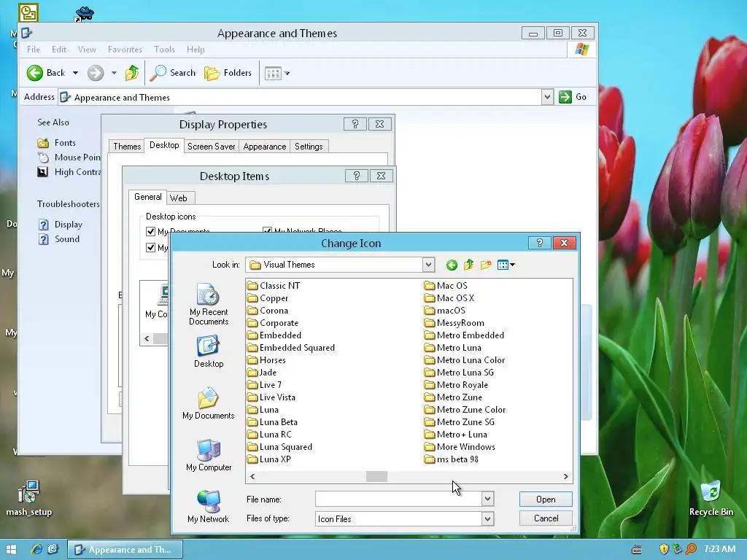Viewport: 747px width, 560px height.
Task: Click the Open button in Change Icon
Action: (546, 499)
